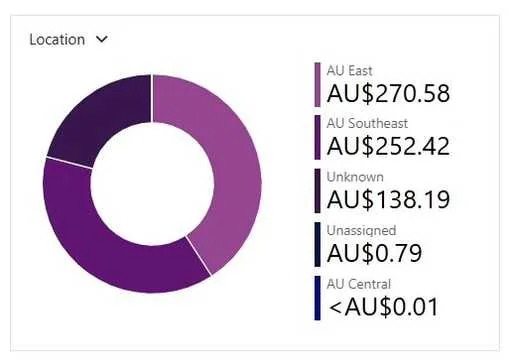Screen dimensions: 512x362
Task: Click the AU$138.19 cost value
Action: pos(389,200)
